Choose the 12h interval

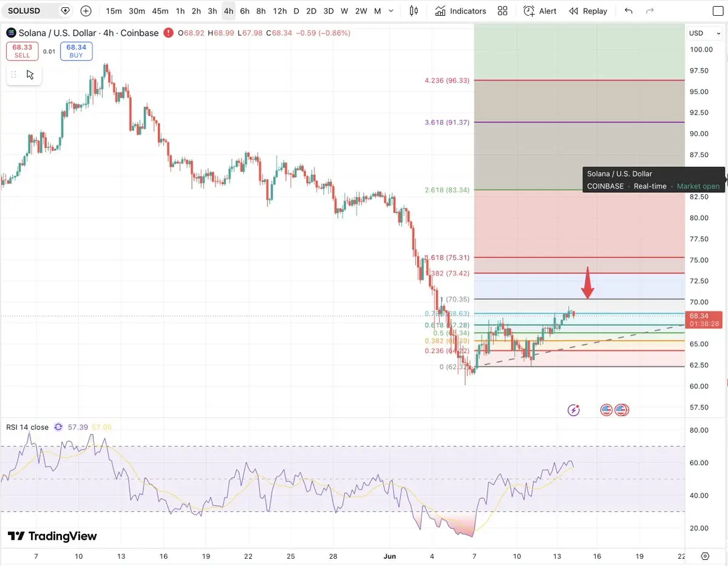pyautogui.click(x=279, y=11)
